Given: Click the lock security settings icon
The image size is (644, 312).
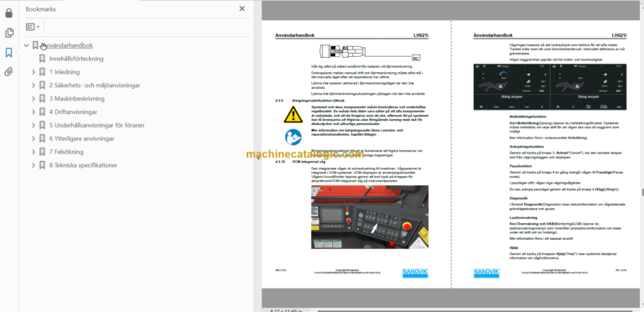Looking at the screenshot, I should click(x=8, y=13).
